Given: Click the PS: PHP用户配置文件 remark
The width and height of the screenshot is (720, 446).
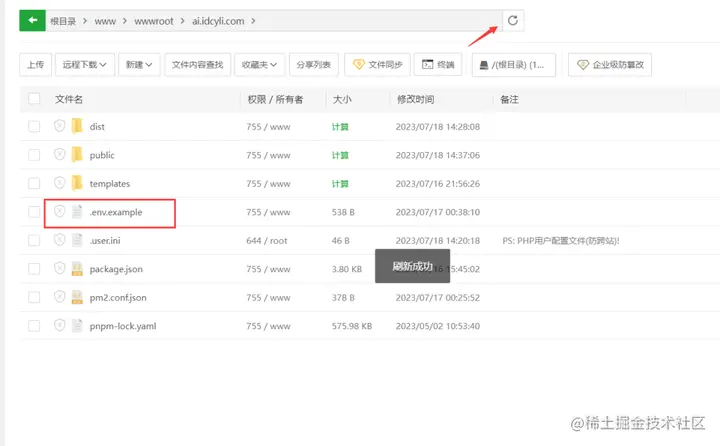Looking at the screenshot, I should (x=561, y=241).
